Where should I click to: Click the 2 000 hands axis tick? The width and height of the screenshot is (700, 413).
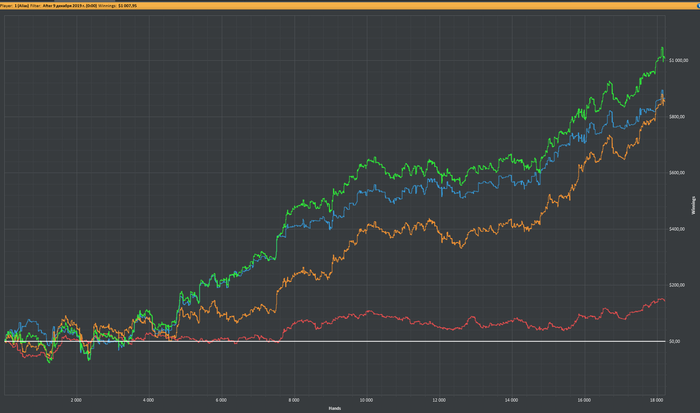point(76,400)
